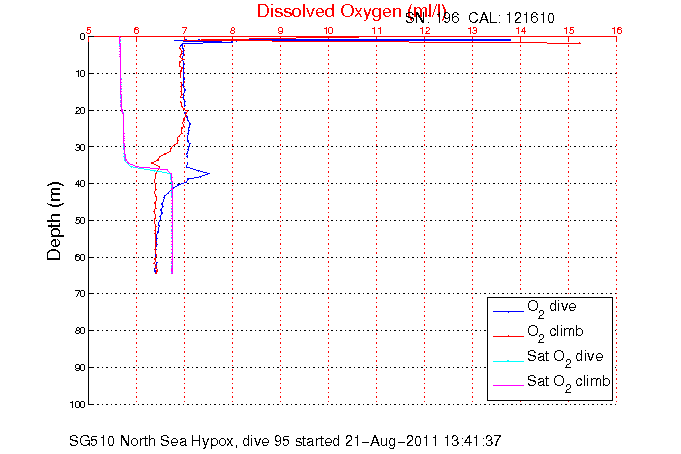
Task: Click the x-axis tick label 6
Action: pos(136,31)
